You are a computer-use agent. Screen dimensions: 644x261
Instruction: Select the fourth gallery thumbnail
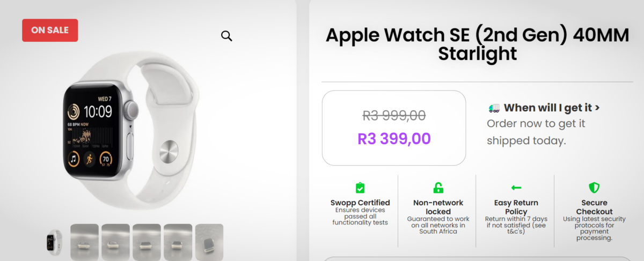point(147,242)
